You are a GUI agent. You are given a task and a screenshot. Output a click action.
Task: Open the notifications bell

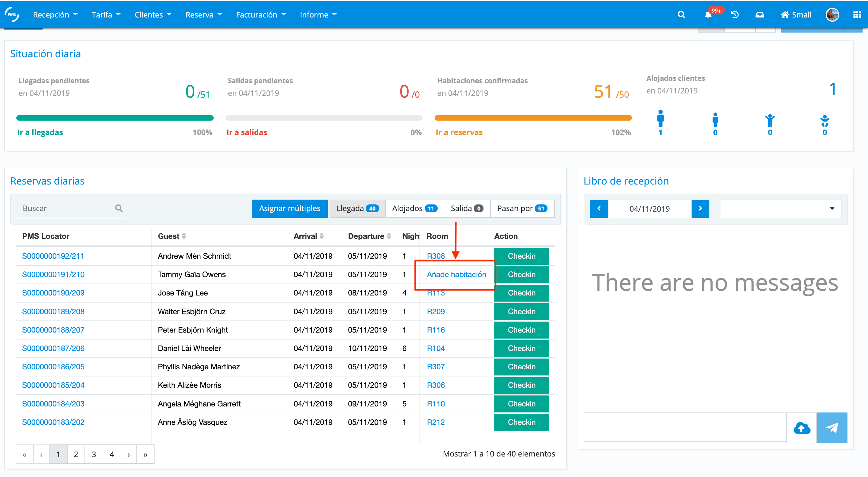pyautogui.click(x=708, y=15)
